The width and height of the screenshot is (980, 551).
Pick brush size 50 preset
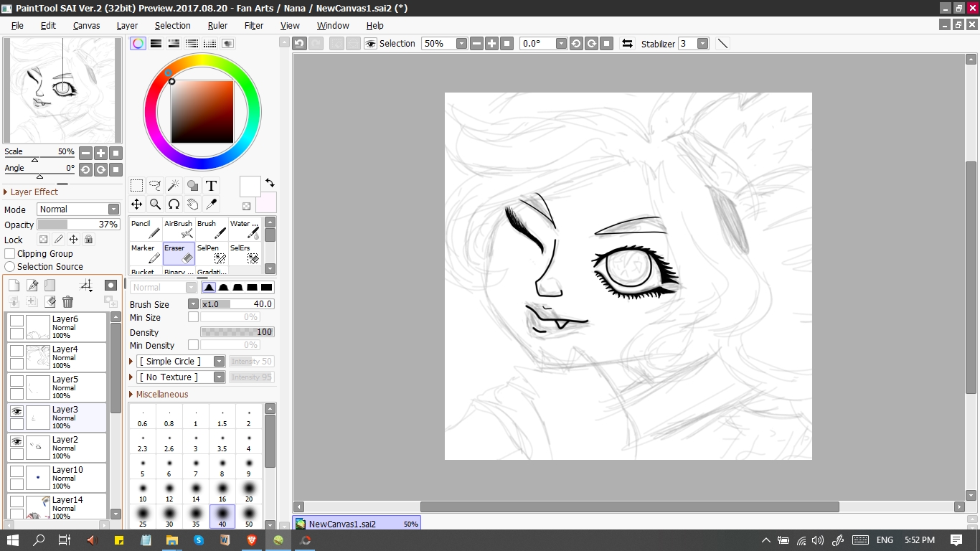point(249,517)
